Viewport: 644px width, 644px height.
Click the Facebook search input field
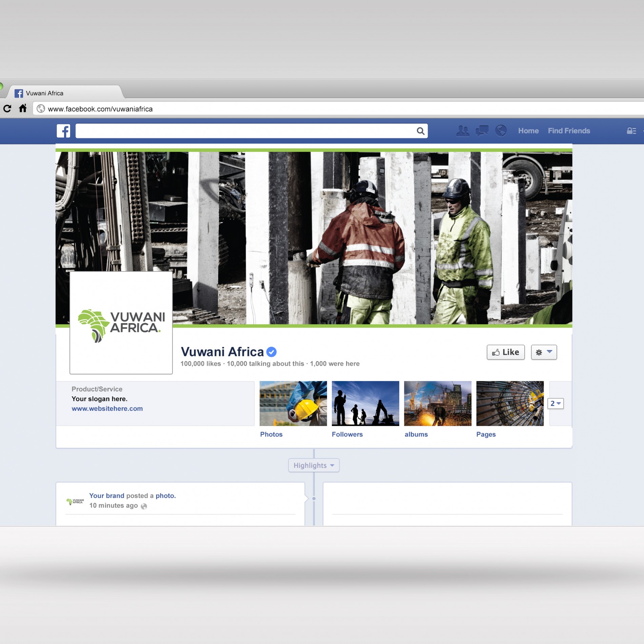pos(251,131)
